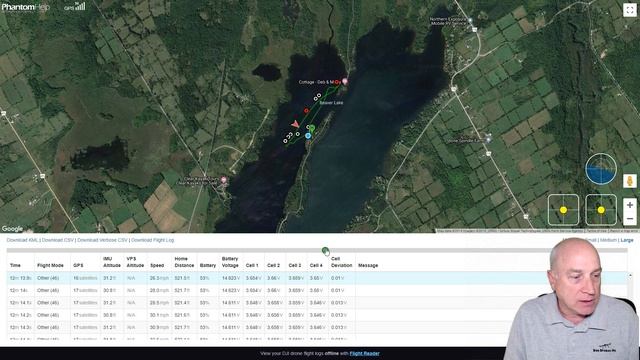Click the Cell 4 column header
This screenshot has height=360, width=640.
point(316,265)
